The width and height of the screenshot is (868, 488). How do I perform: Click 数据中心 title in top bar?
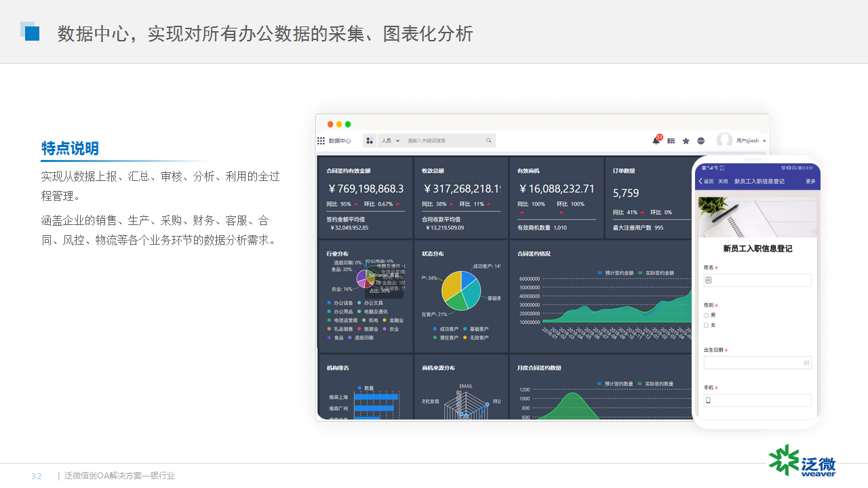pyautogui.click(x=340, y=141)
